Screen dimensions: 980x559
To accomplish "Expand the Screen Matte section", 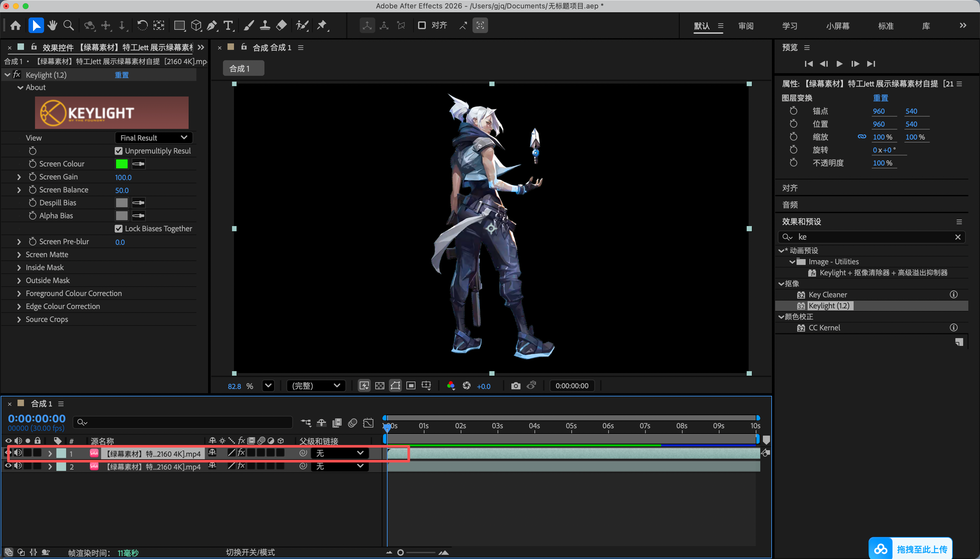I will pyautogui.click(x=19, y=255).
